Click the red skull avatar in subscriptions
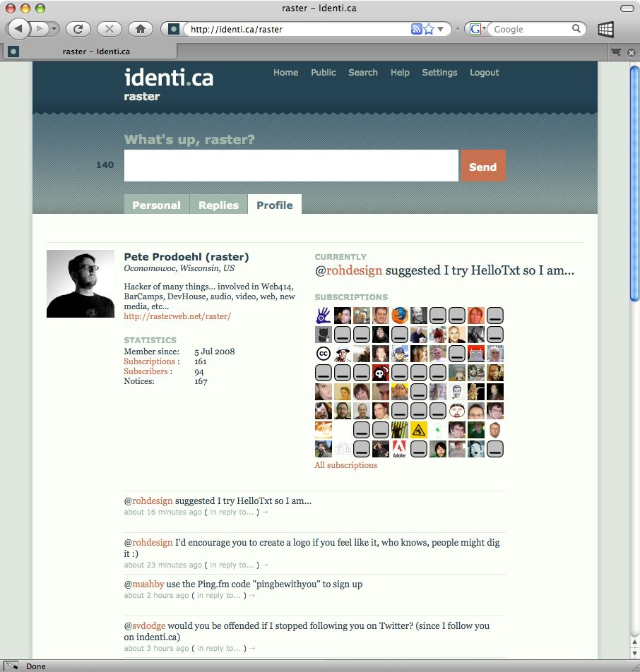The image size is (640, 672). 381,373
